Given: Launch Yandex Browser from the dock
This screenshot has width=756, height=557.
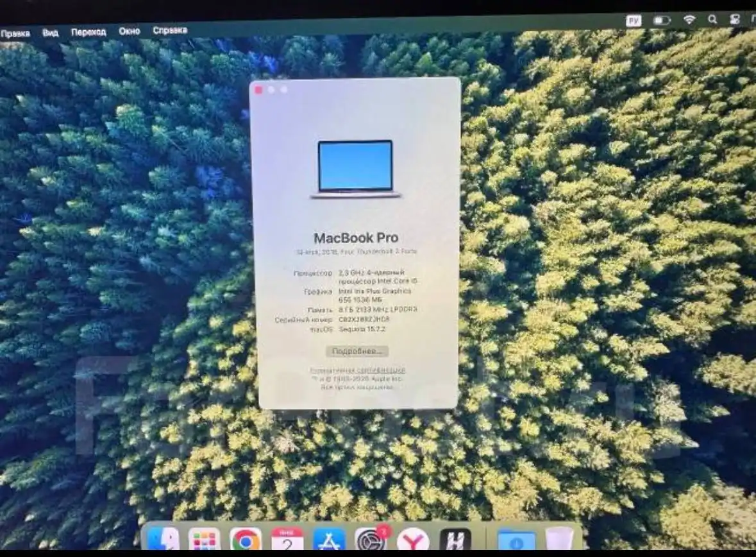Looking at the screenshot, I should click(x=413, y=539).
